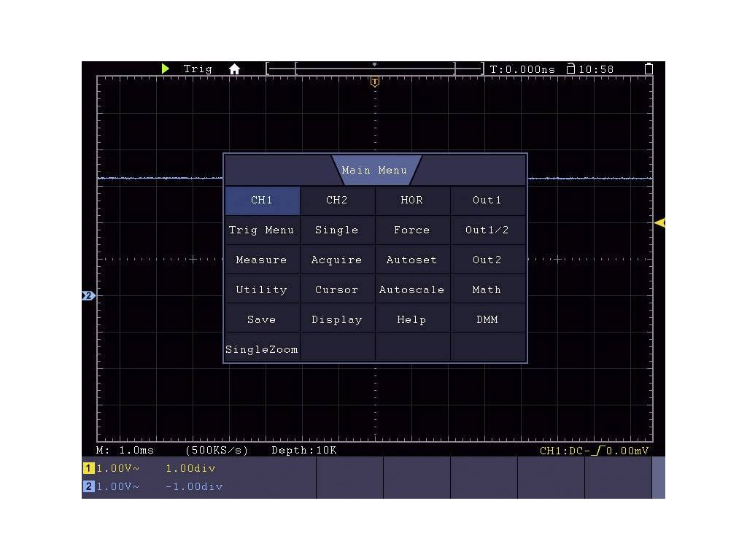Select the Cursor menu entry
Screen dimensions: 747x560
(337, 290)
